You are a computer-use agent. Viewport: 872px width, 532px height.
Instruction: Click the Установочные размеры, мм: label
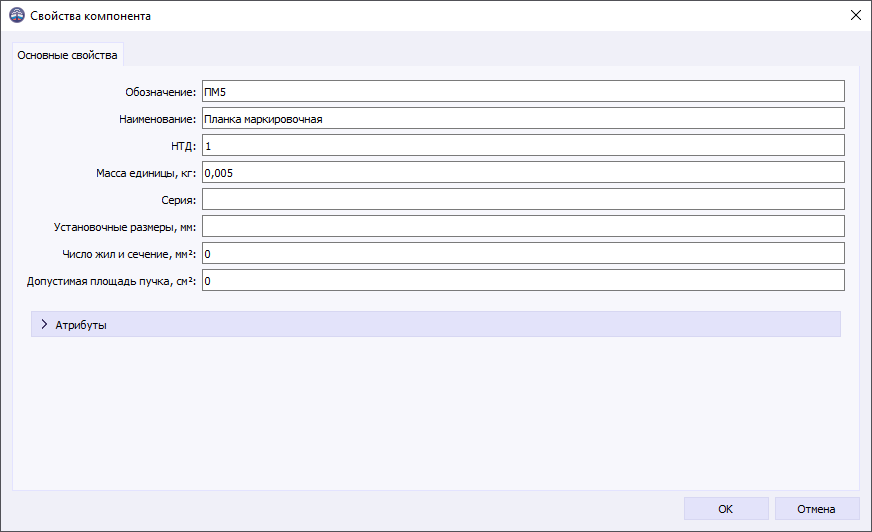tap(125, 227)
